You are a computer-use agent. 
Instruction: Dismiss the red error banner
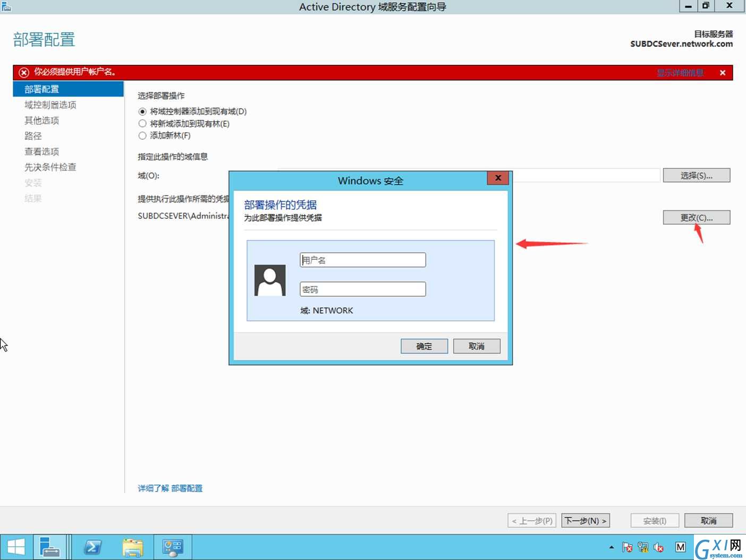coord(723,73)
